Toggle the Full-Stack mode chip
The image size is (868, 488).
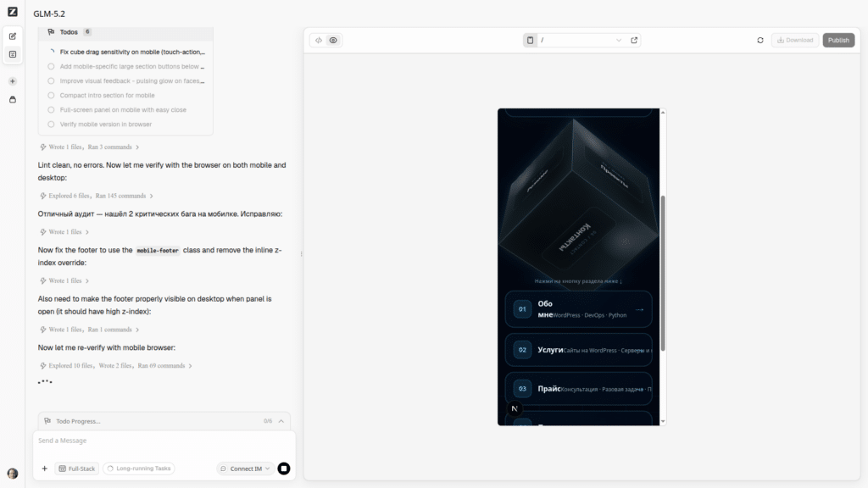coord(77,469)
